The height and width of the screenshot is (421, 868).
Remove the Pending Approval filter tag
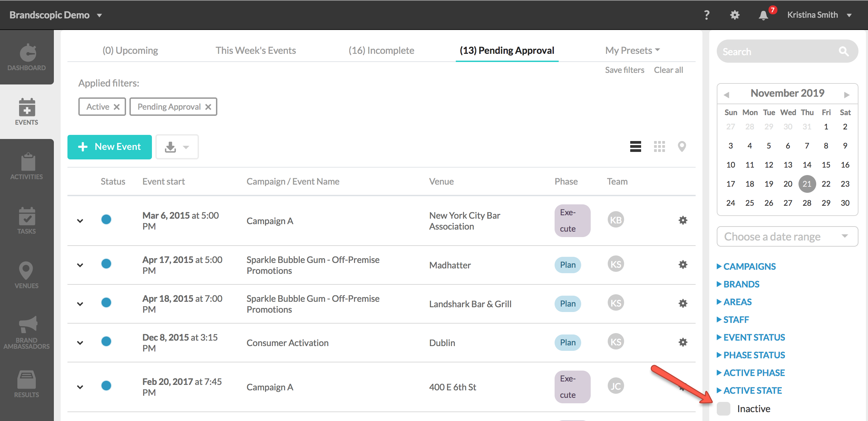click(x=208, y=107)
